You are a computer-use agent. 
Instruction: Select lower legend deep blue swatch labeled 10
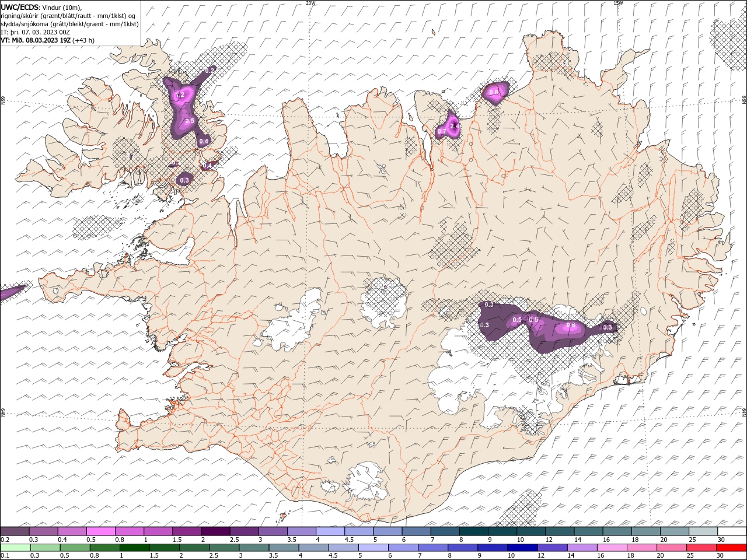(522, 548)
